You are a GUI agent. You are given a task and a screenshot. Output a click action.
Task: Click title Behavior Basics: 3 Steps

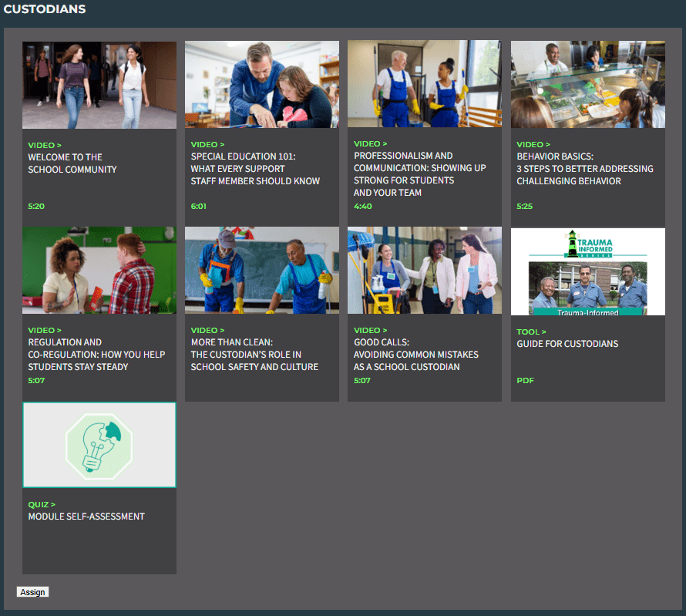pos(585,168)
